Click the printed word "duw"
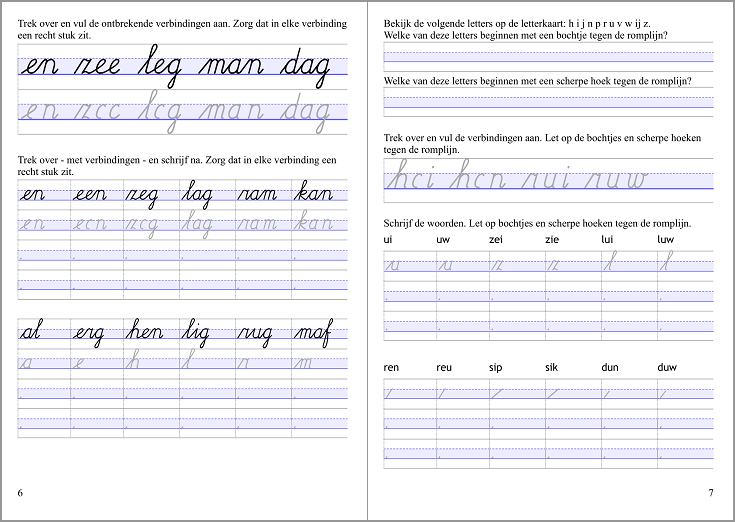Viewport: 735px width, 522px height. 667,368
